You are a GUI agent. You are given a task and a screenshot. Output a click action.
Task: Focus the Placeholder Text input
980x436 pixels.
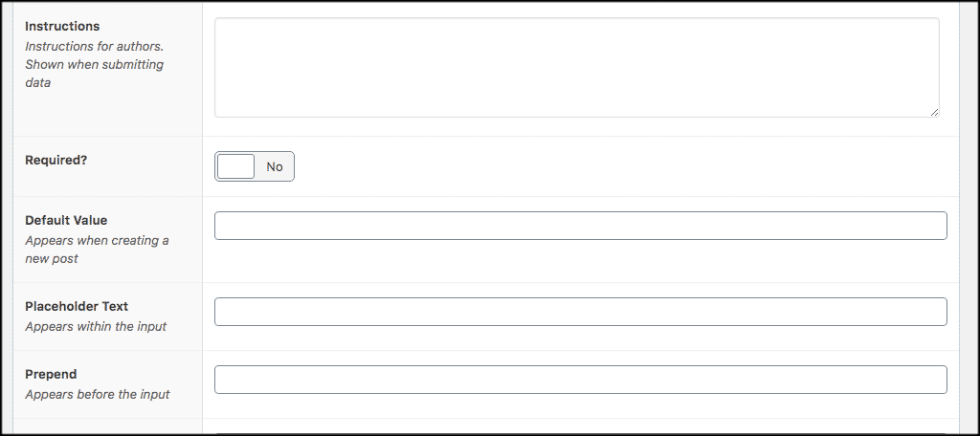coord(580,312)
